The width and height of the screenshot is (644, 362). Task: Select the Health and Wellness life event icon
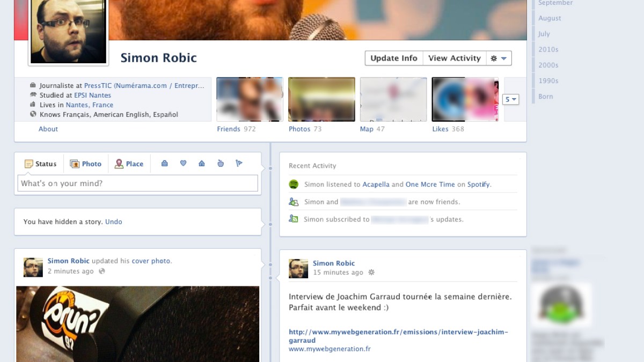(x=221, y=164)
